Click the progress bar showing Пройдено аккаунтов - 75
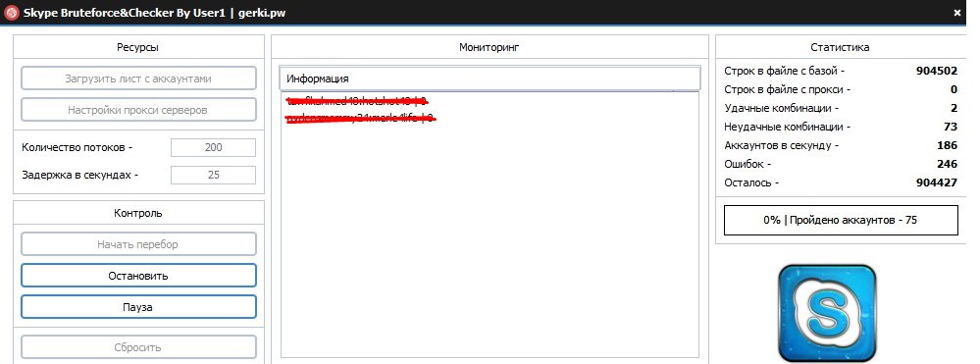Screen dimensions: 980x364 841,220
